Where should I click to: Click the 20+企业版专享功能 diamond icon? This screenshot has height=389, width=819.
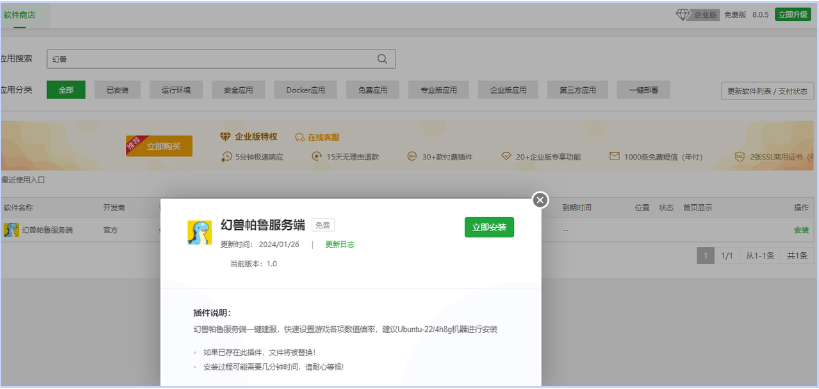[x=505, y=156]
